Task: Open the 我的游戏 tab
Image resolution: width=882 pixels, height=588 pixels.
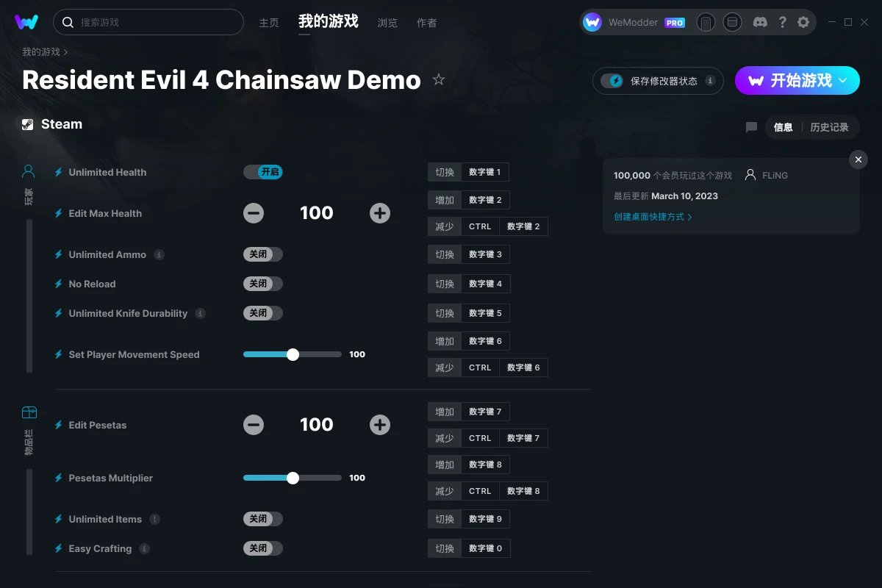Action: coord(329,22)
